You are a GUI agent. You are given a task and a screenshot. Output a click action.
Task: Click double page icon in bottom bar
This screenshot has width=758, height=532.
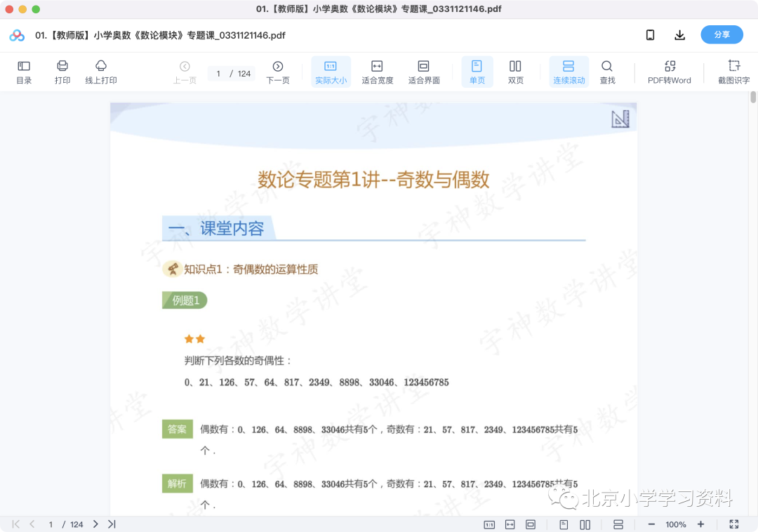pyautogui.click(x=585, y=525)
